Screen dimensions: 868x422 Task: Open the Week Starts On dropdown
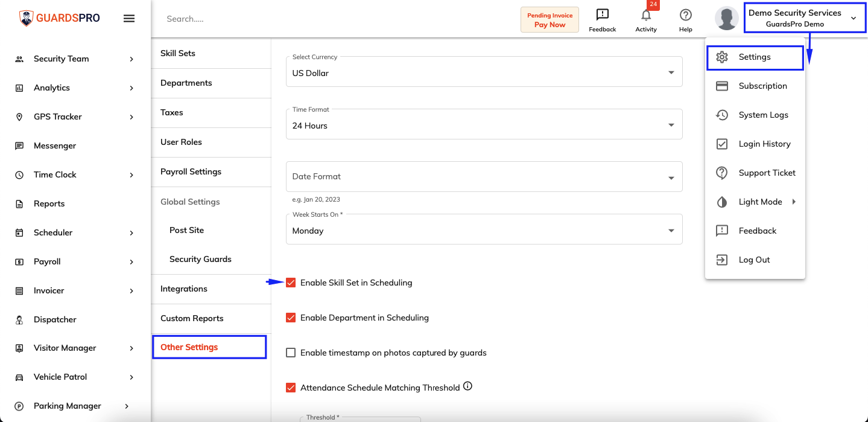pos(484,229)
